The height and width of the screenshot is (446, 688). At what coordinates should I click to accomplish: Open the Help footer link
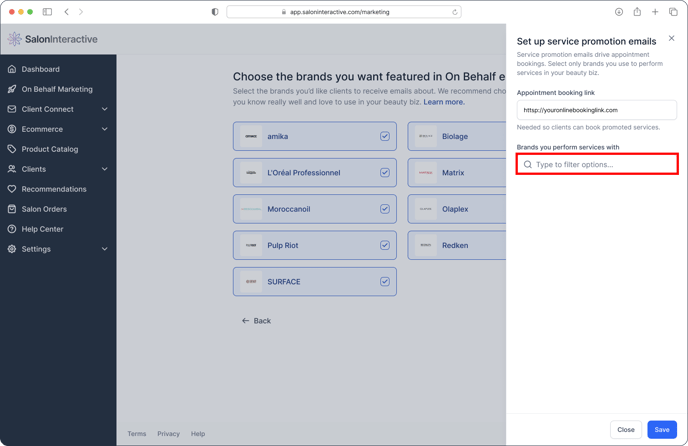tap(198, 434)
